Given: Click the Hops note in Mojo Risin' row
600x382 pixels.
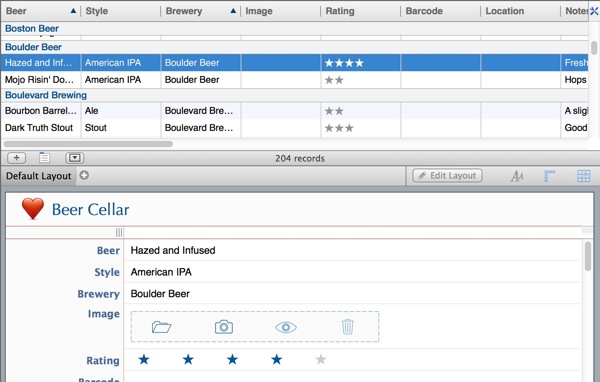Looking at the screenshot, I should point(575,80).
